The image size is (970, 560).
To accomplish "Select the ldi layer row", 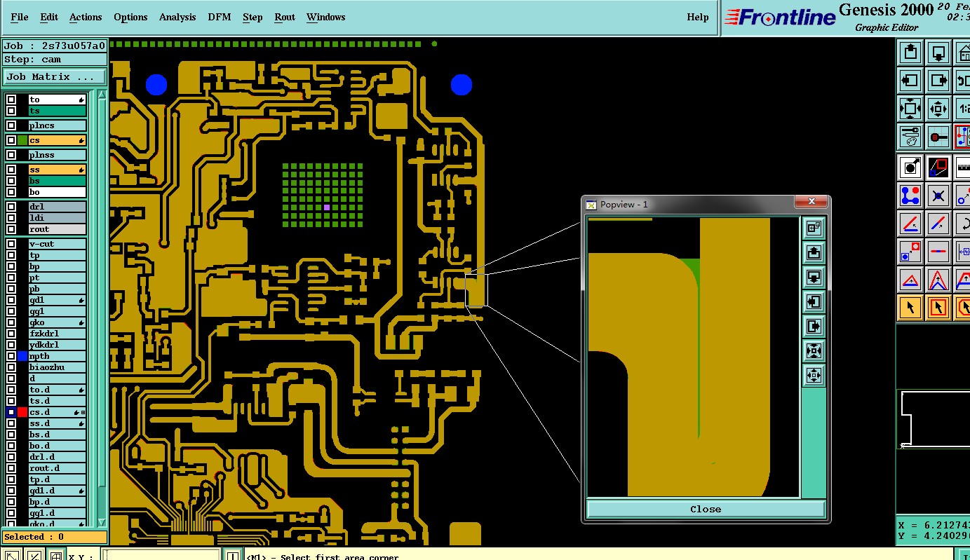I will click(58, 218).
